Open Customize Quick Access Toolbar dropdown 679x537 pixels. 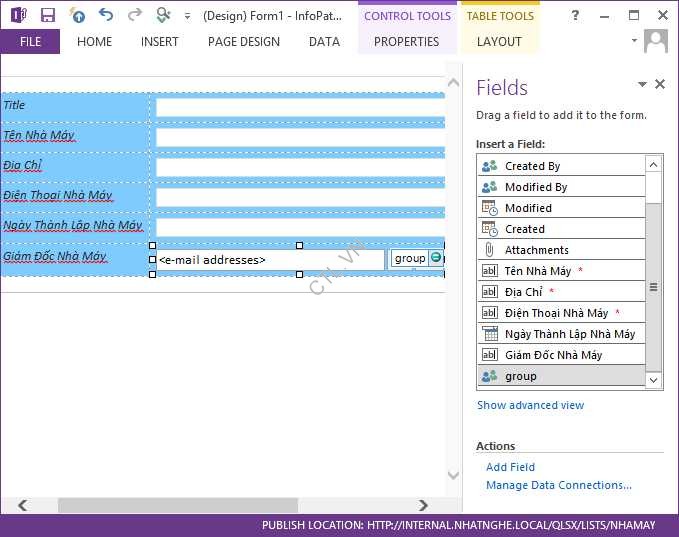pyautogui.click(x=187, y=16)
